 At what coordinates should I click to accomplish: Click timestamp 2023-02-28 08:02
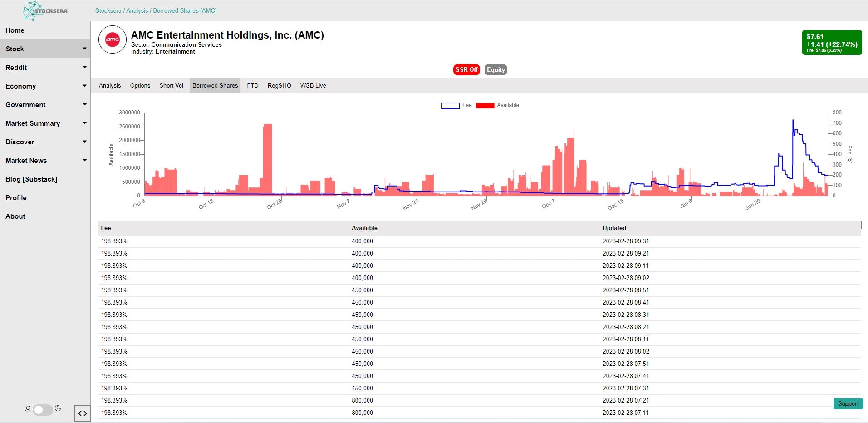coord(626,351)
